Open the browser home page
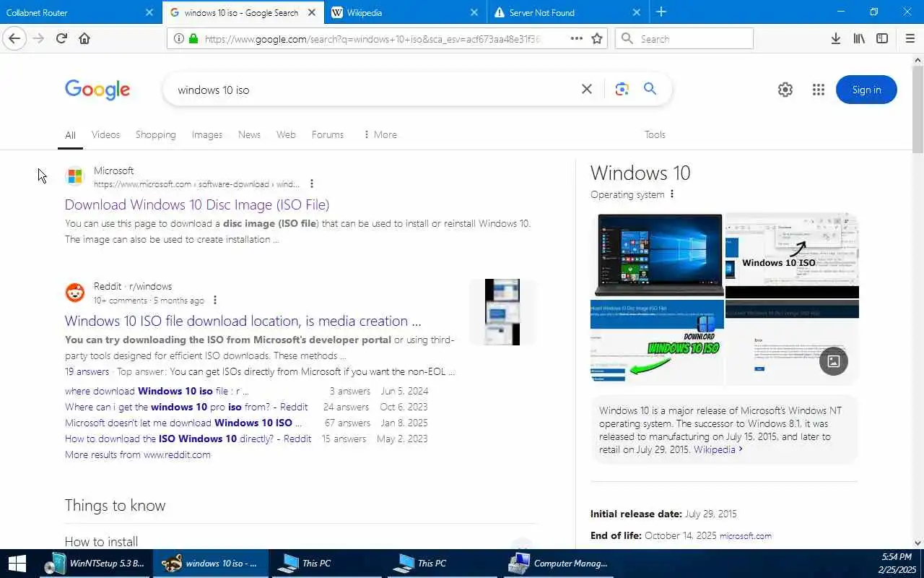Image resolution: width=924 pixels, height=578 pixels. click(84, 38)
